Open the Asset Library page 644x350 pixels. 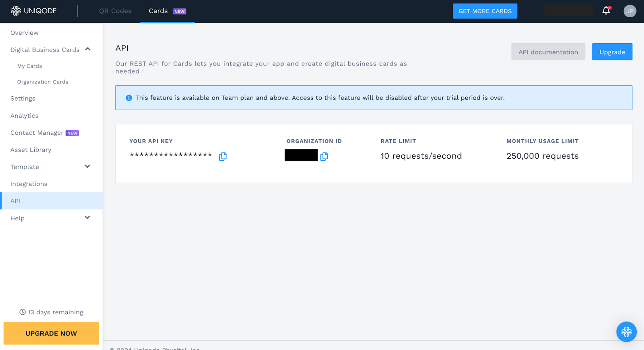(31, 150)
